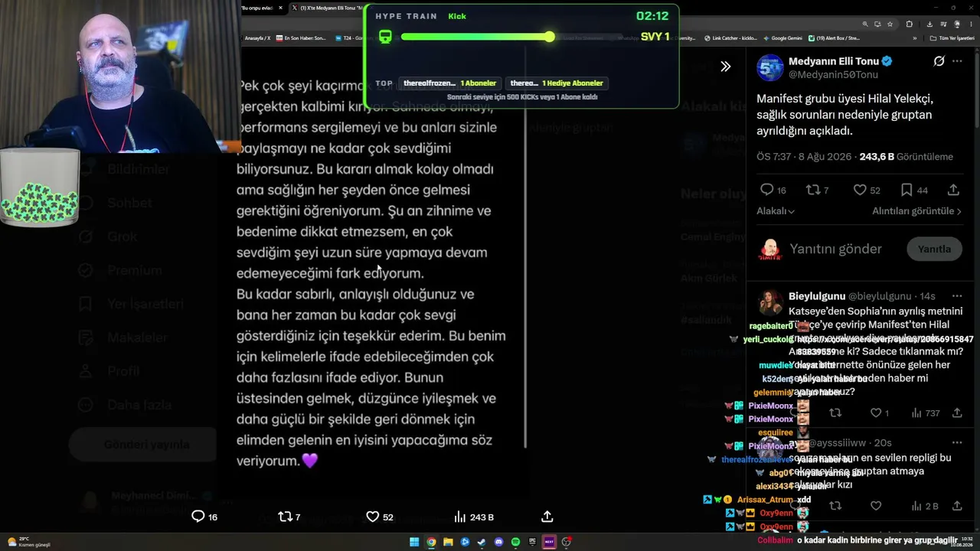Open Medyanın Elli Tonu profile avatar

770,67
